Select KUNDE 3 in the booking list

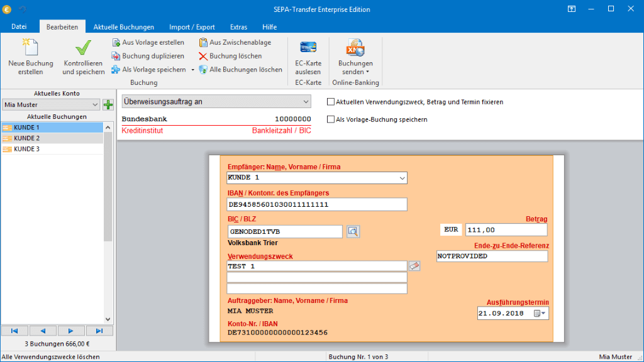click(26, 149)
